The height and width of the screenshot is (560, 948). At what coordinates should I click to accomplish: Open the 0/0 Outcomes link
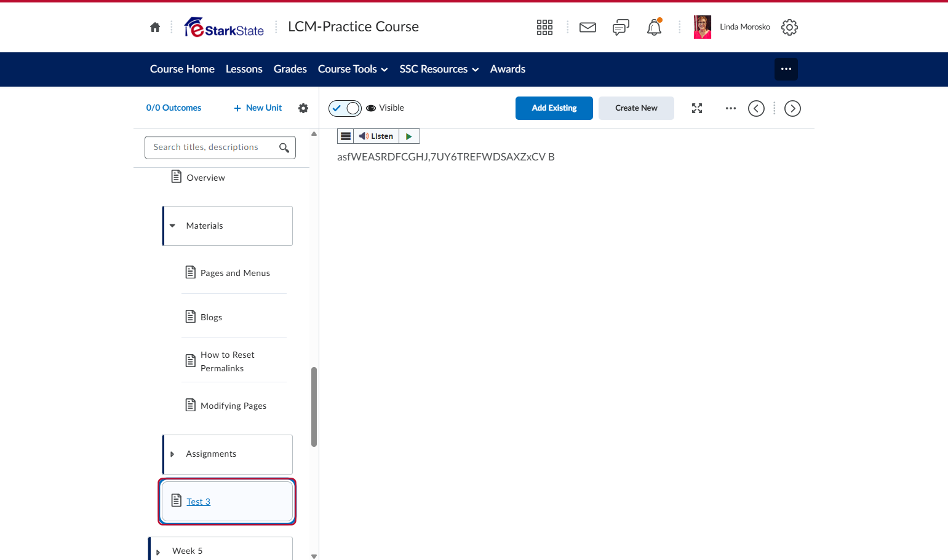point(173,108)
